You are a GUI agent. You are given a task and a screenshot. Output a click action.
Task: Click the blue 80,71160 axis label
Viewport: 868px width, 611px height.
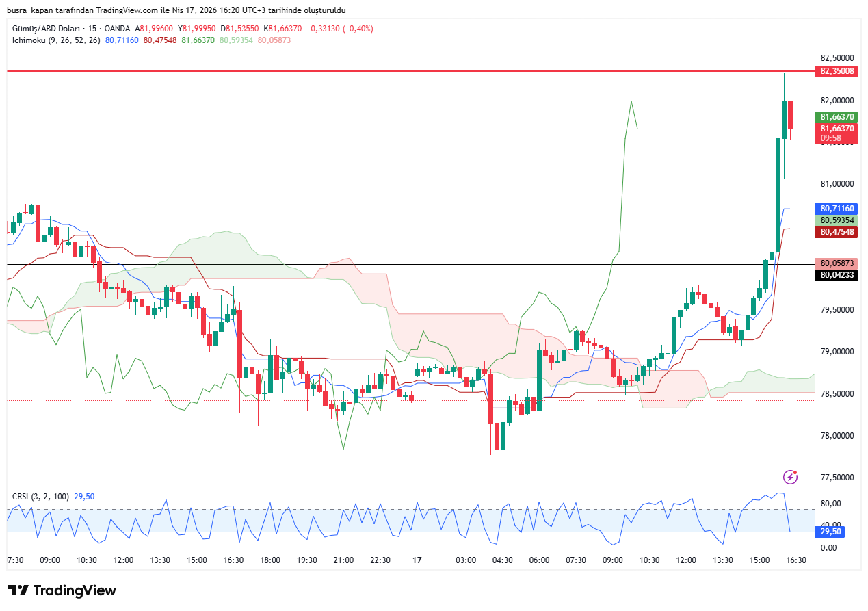[x=837, y=209]
